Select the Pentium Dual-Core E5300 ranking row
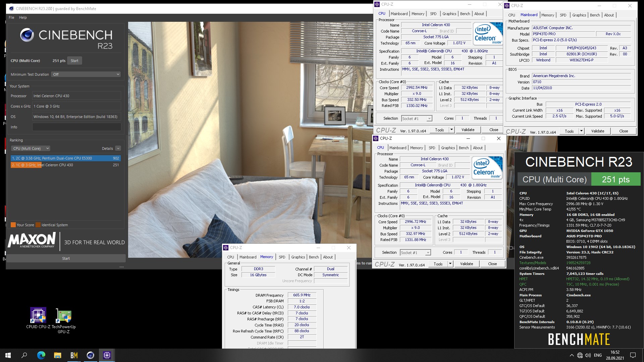 [66, 158]
